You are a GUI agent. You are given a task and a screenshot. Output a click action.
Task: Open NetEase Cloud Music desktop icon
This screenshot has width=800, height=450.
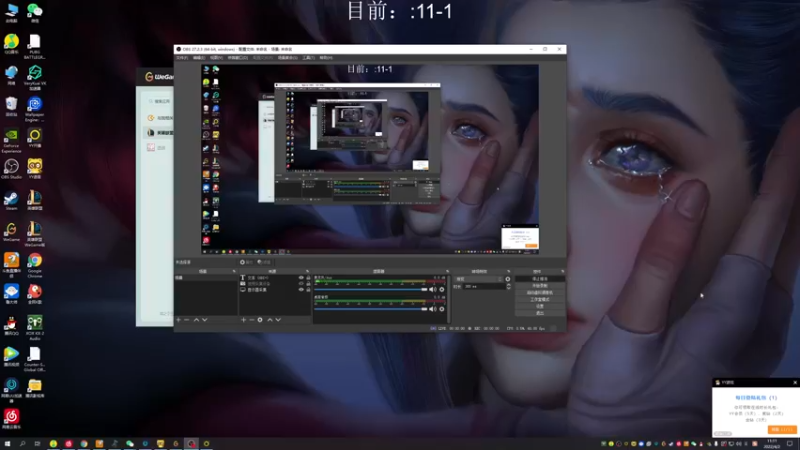click(11, 419)
